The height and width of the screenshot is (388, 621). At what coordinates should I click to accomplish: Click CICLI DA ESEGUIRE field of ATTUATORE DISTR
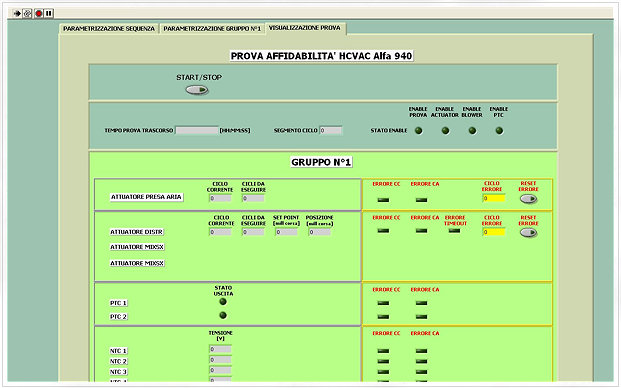[x=253, y=232]
